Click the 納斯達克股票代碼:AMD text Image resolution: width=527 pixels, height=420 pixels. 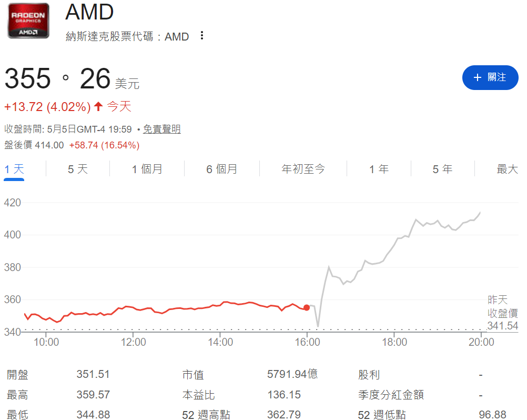tap(127, 36)
